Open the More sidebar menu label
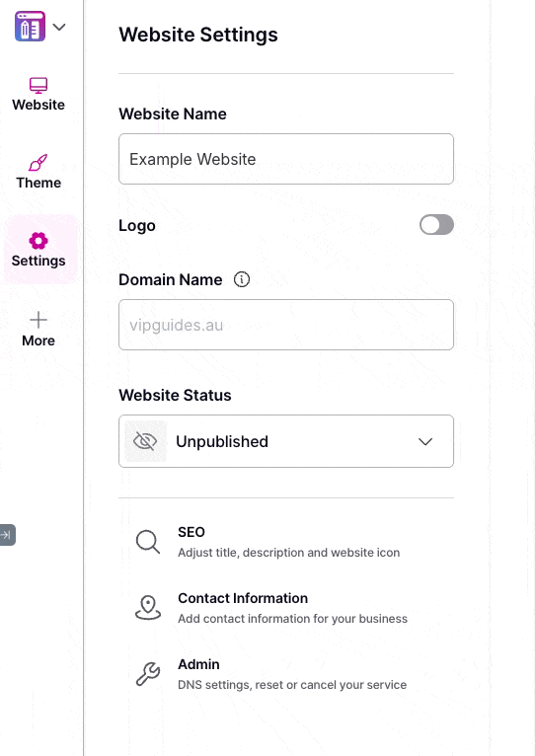Viewport: 535px width, 756px height. [38, 340]
